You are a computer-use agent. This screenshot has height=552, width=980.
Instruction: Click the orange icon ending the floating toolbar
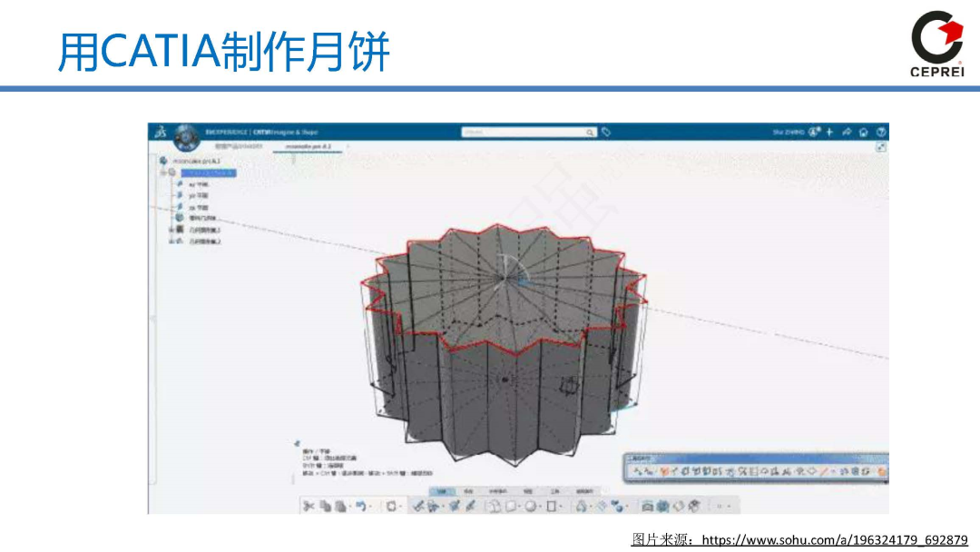882,472
